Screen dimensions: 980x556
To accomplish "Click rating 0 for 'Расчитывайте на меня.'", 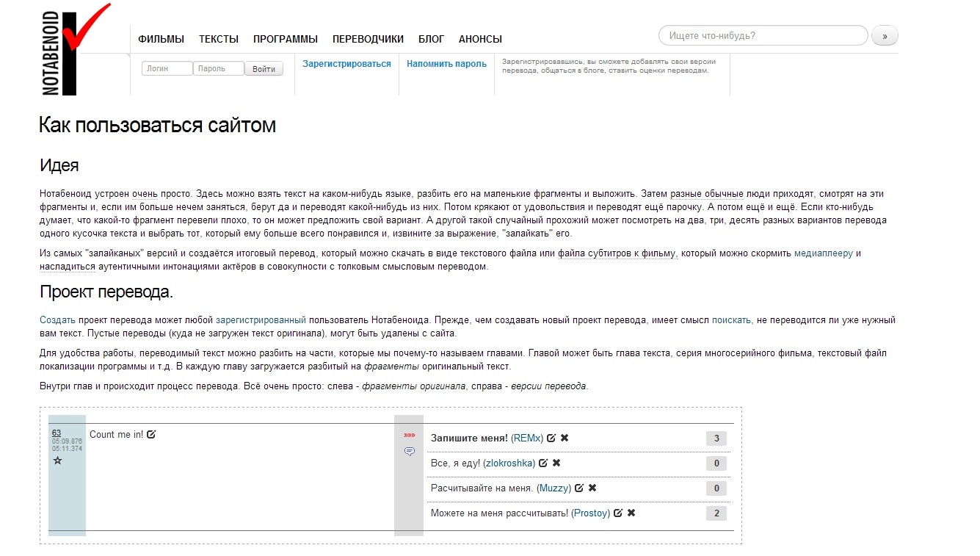I will click(716, 488).
